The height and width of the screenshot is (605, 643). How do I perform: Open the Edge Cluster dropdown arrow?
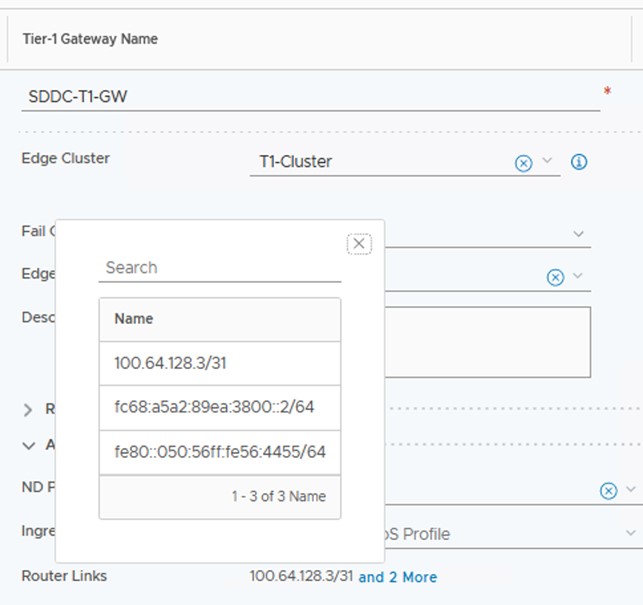pyautogui.click(x=547, y=161)
